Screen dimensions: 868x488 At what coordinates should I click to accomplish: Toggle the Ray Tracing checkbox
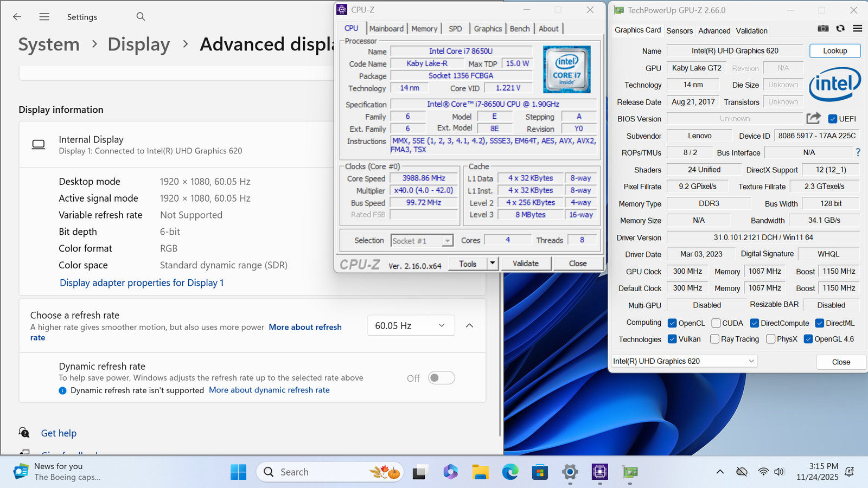click(715, 339)
